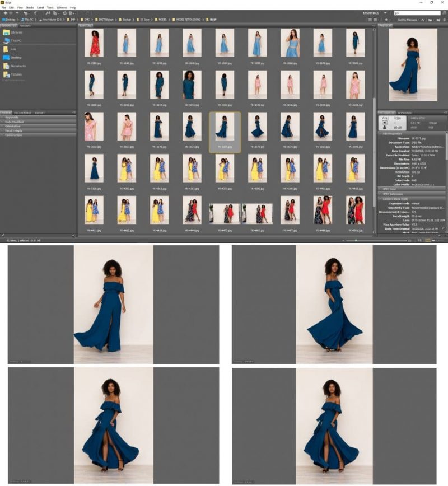Click the Delete Item trash icon

pos(445,19)
